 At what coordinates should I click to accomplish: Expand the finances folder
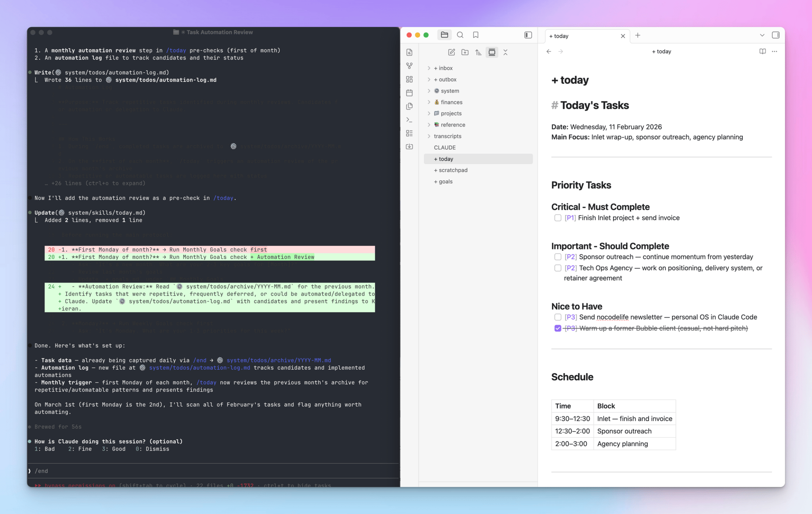(429, 102)
